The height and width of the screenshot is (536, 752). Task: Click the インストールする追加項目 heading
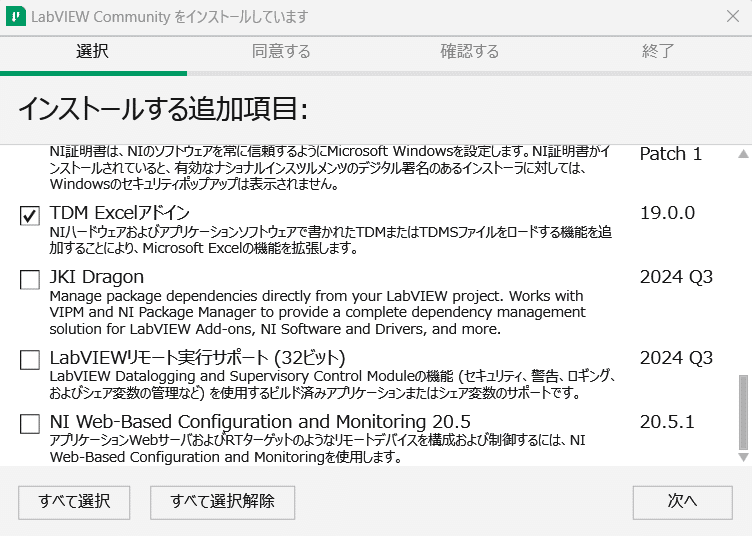click(164, 108)
